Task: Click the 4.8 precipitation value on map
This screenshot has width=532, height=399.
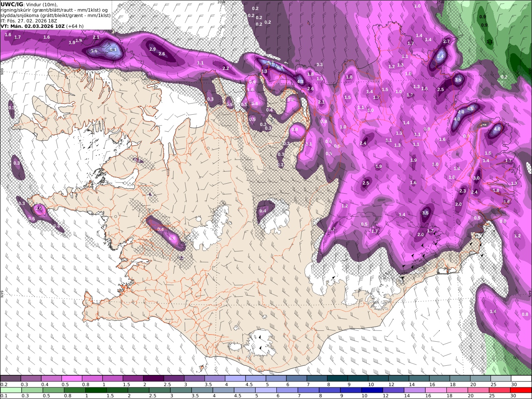Action: [x=470, y=109]
